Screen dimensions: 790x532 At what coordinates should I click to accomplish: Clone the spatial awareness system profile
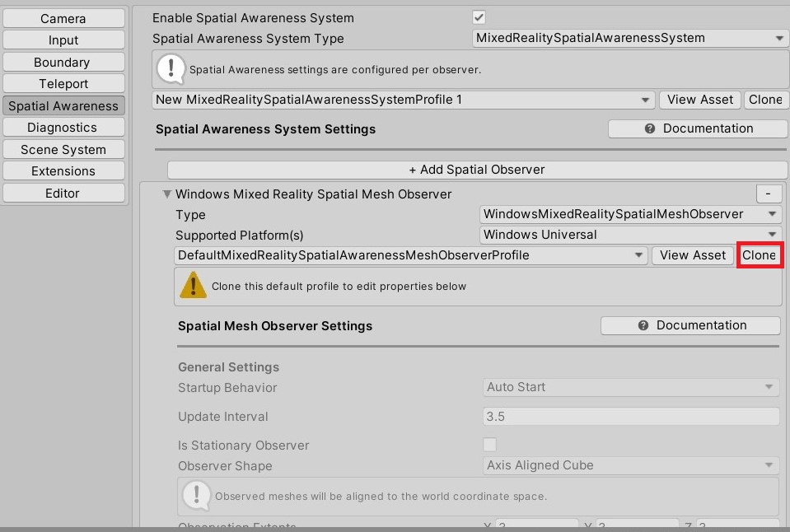tap(766, 100)
